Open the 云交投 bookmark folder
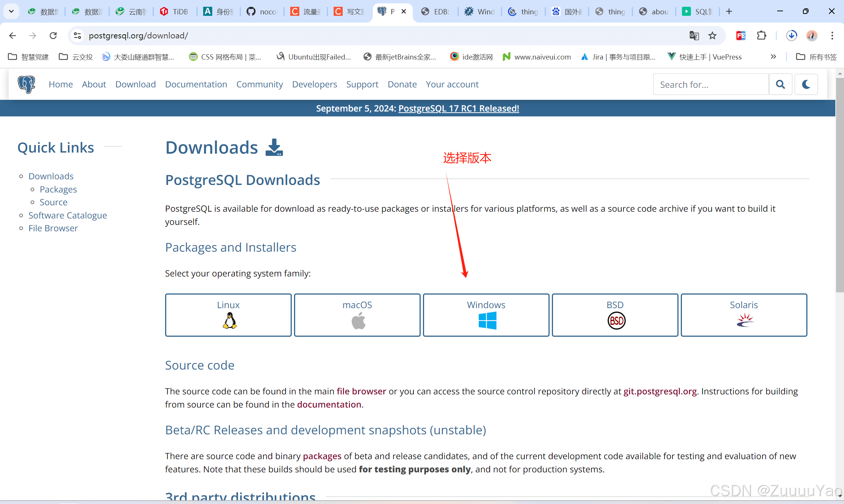Viewport: 844px width, 504px height. [76, 57]
